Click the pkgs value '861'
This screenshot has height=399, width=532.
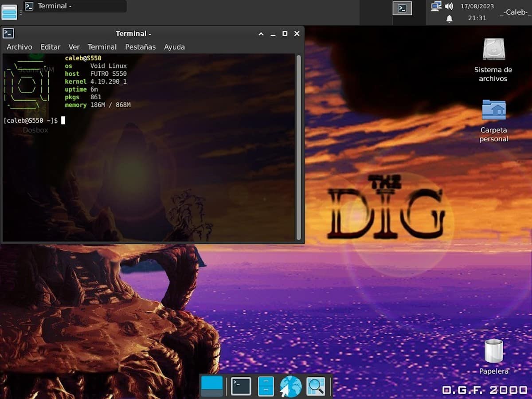tap(96, 97)
